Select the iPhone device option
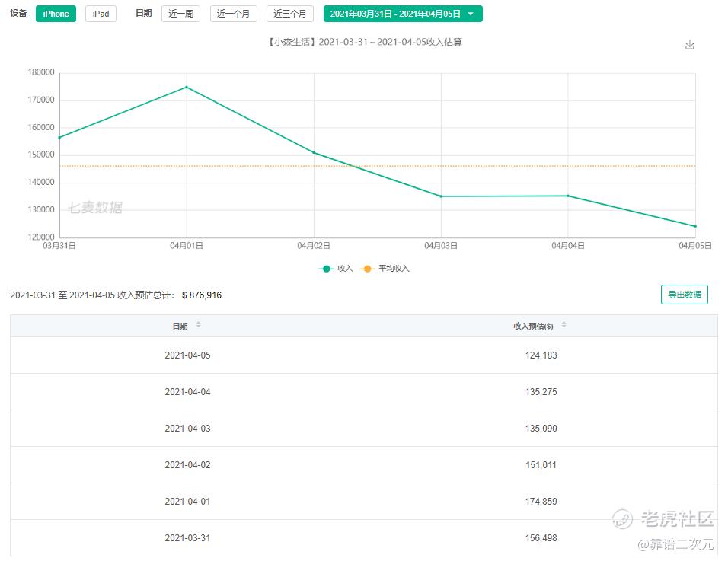The width and height of the screenshot is (728, 561). (56, 14)
